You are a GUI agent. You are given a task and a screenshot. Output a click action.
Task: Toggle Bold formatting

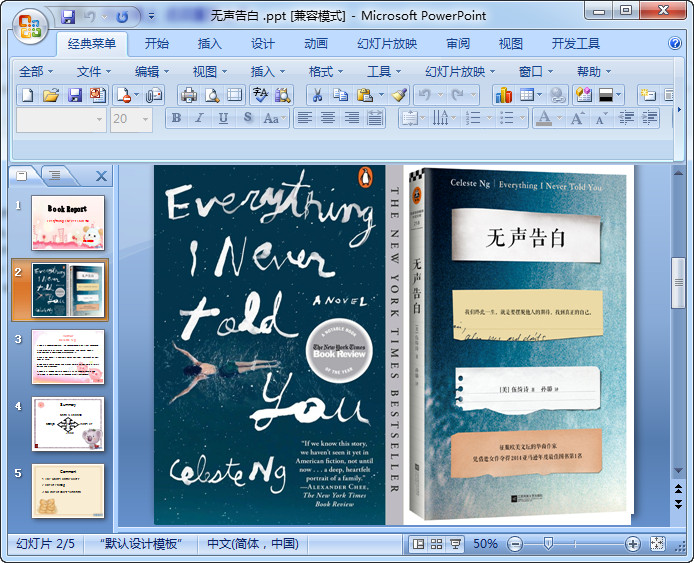tap(176, 118)
